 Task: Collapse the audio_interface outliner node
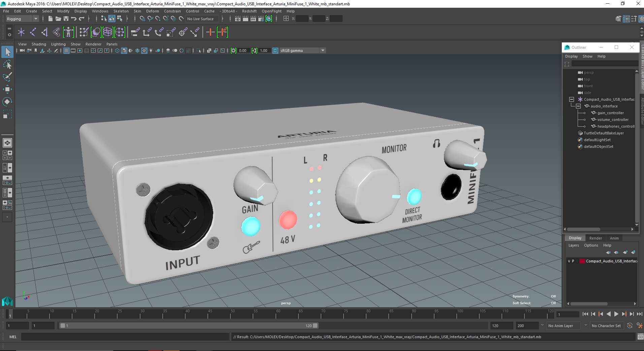tap(578, 106)
